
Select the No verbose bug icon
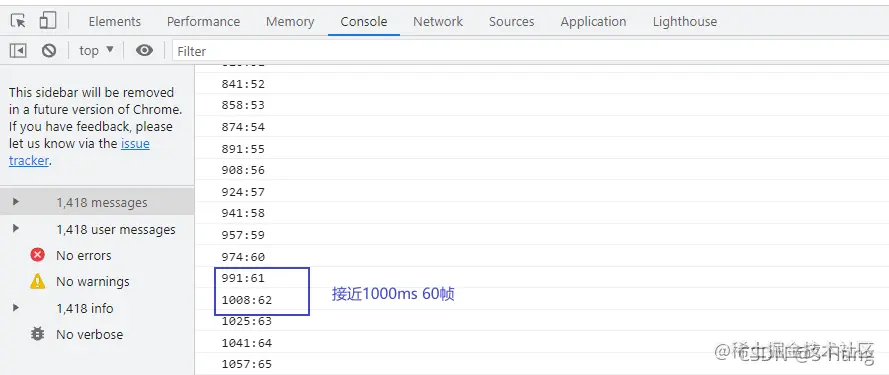coord(37,334)
